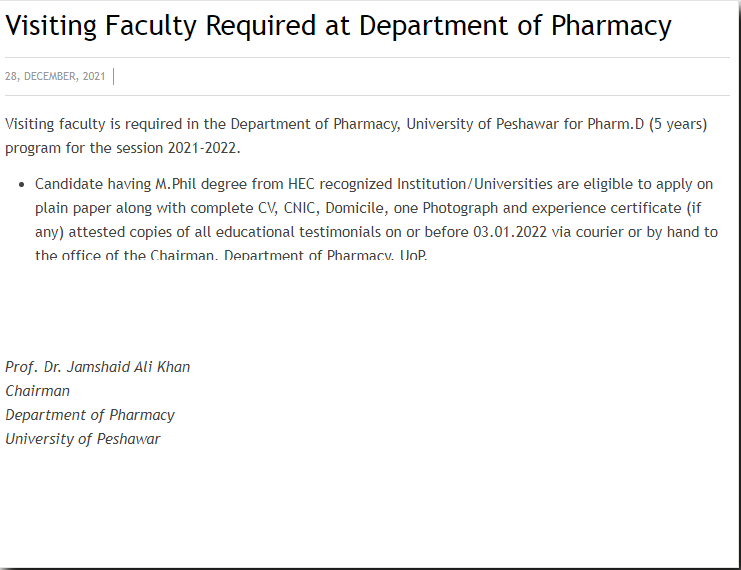Select the signature name Prof. Dr. Jamshaid Ali Khan
The height and width of the screenshot is (570, 741).
pos(97,367)
